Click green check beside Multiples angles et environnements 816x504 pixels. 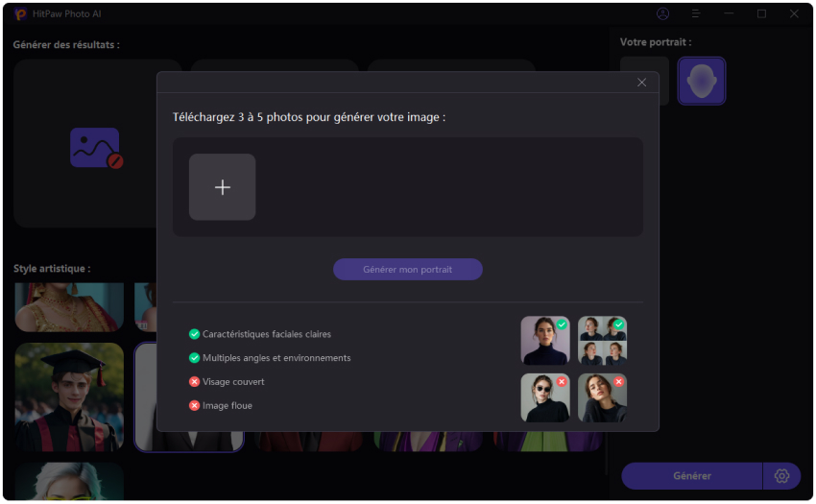point(194,358)
